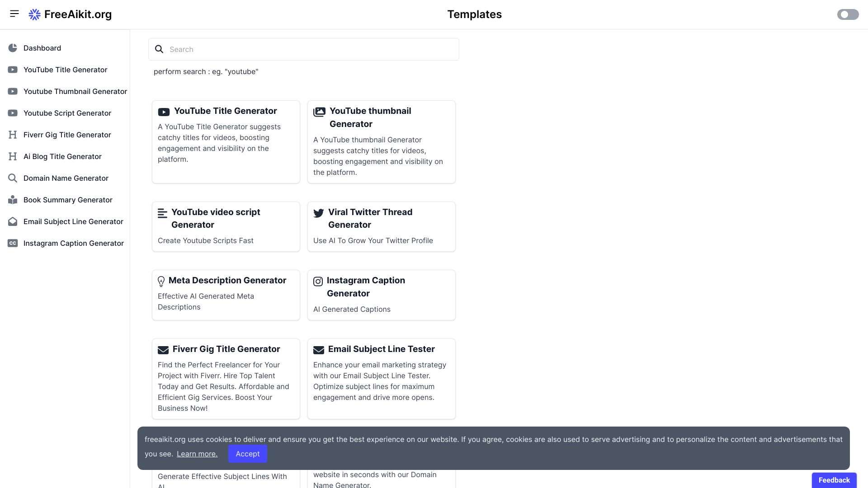868x488 pixels.
Task: Open Fiverr Gig Title Generator from sidebar
Action: tap(67, 135)
